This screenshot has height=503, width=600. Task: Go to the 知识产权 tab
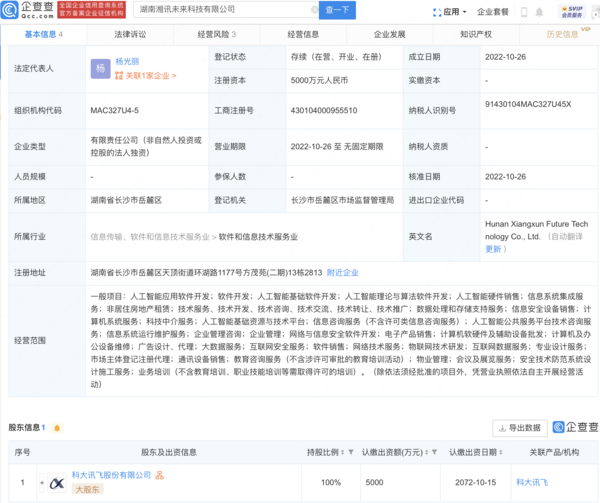(476, 34)
